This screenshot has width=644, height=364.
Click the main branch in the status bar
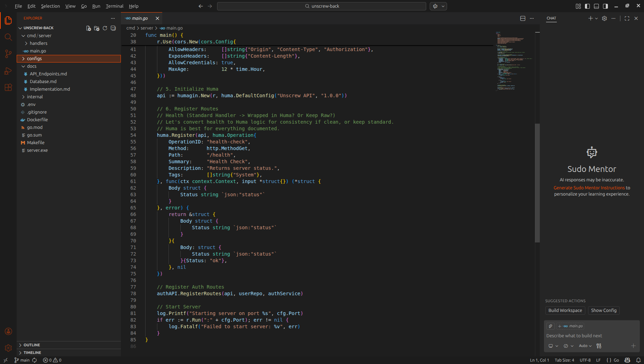(22, 360)
